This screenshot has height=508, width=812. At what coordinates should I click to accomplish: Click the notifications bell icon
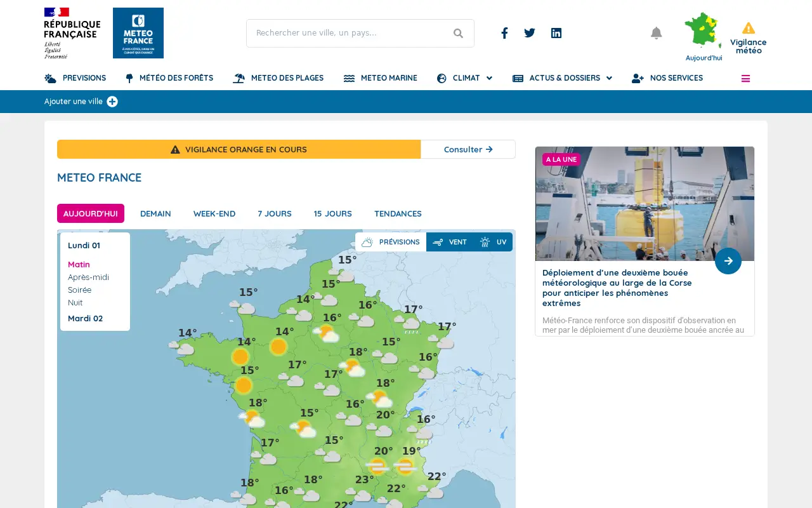pyautogui.click(x=657, y=33)
